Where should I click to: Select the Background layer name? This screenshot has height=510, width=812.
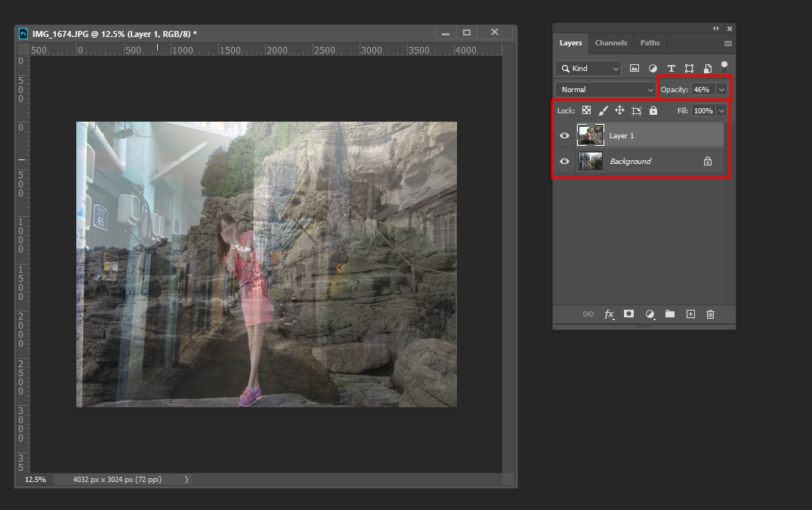[x=630, y=161]
